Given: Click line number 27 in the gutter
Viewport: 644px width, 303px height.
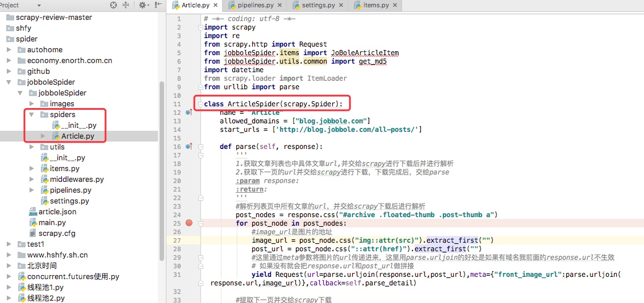Looking at the screenshot, I should click(177, 240).
